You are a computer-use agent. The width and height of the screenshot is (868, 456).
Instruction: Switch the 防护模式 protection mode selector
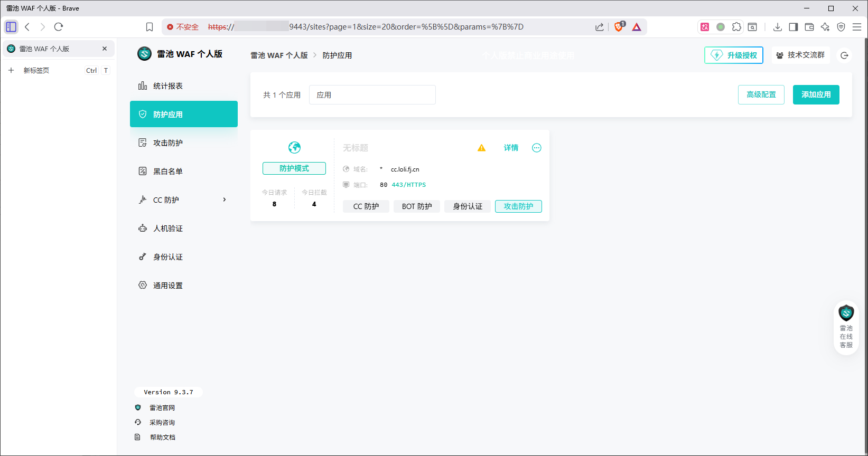click(294, 168)
